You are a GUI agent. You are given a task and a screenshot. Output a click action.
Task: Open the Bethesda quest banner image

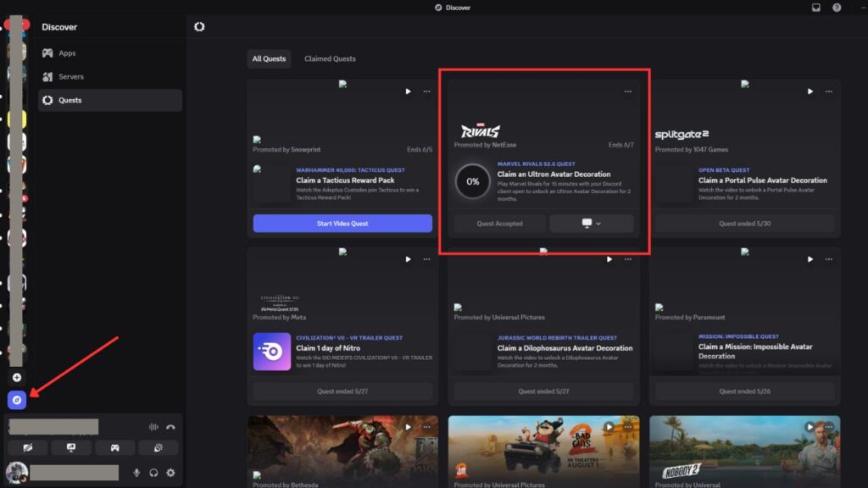[x=342, y=452]
